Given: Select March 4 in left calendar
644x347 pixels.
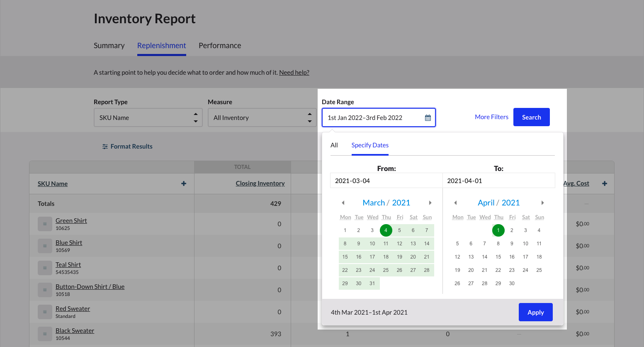Looking at the screenshot, I should tap(386, 230).
